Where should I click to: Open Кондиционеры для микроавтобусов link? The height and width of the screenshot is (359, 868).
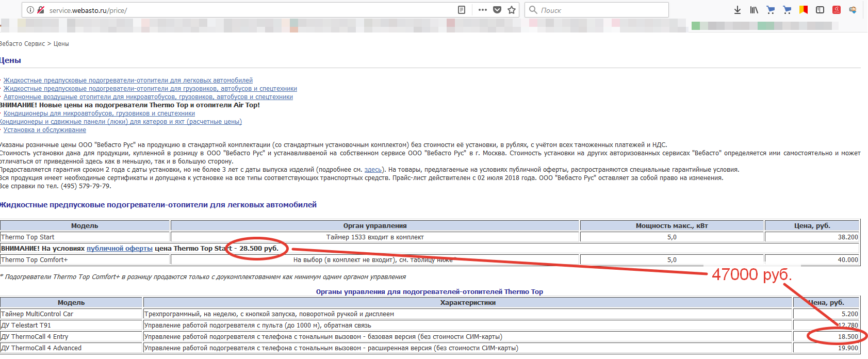point(99,113)
